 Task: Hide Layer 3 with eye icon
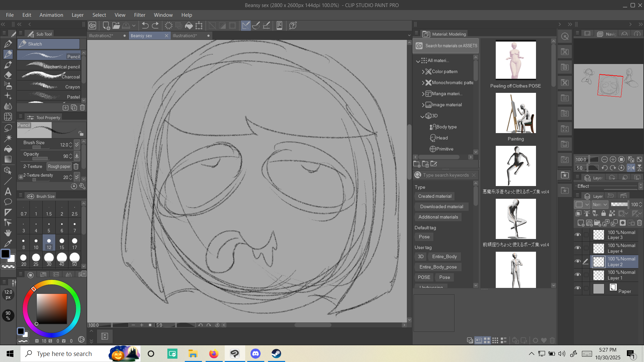click(578, 235)
